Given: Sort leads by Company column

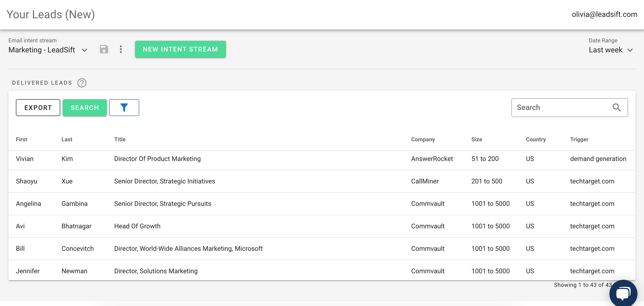Looking at the screenshot, I should click(423, 139).
